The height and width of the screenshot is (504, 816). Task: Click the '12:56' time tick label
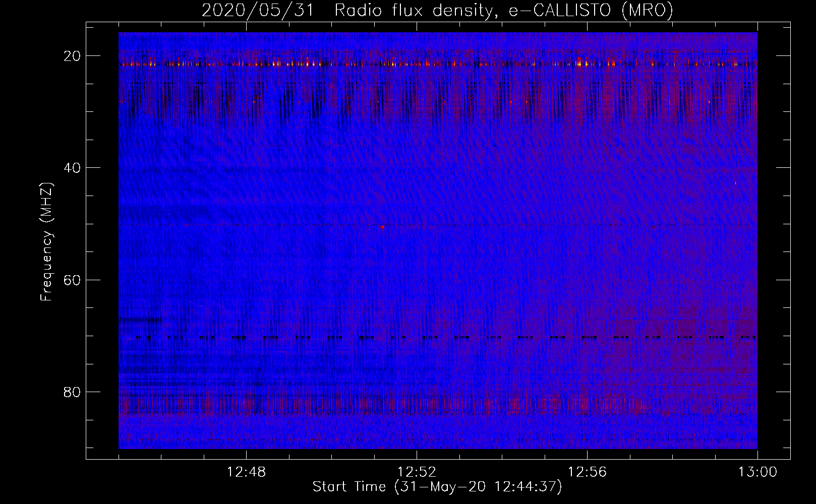[587, 472]
